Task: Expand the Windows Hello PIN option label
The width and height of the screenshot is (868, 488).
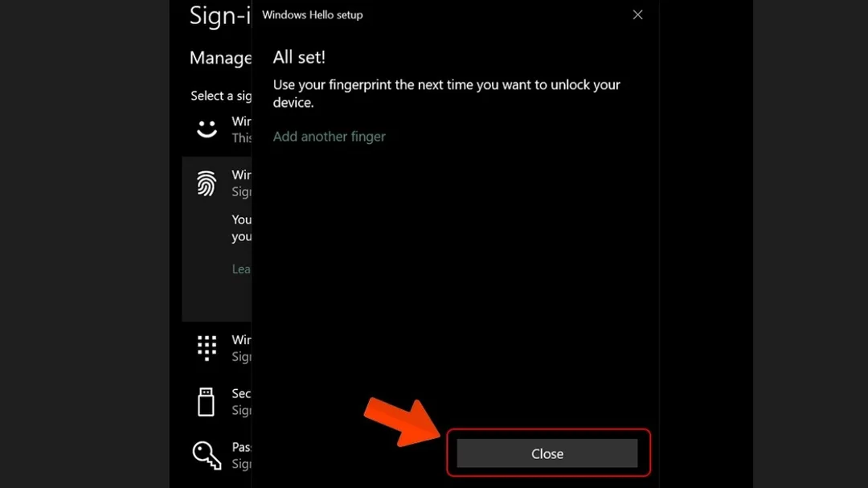Action: click(x=241, y=339)
